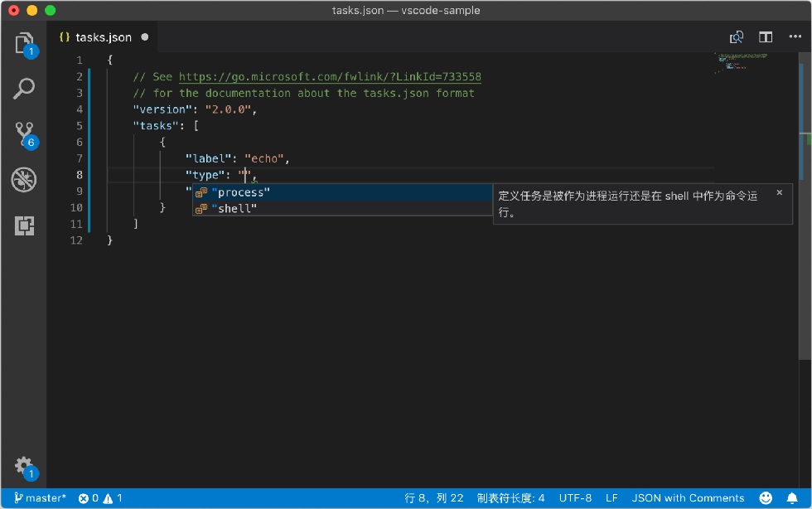Switch to the tasks.json tab
The height and width of the screenshot is (509, 812).
pyautogui.click(x=104, y=37)
